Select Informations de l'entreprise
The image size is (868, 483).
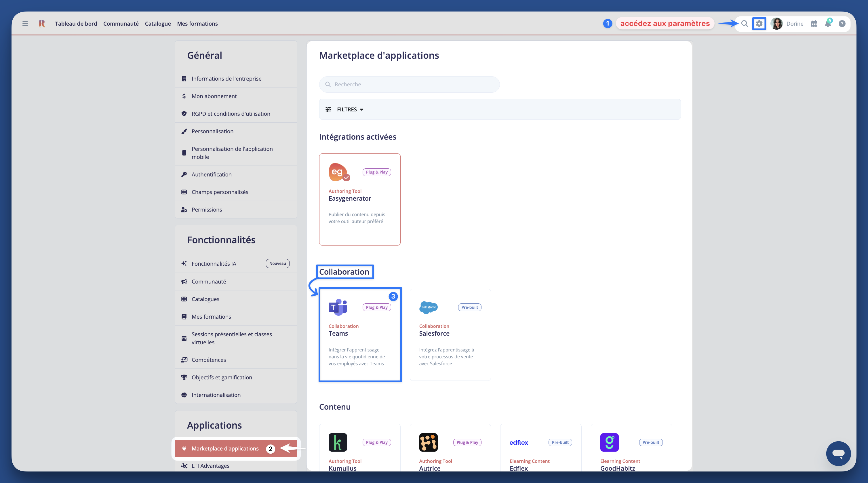236,79
